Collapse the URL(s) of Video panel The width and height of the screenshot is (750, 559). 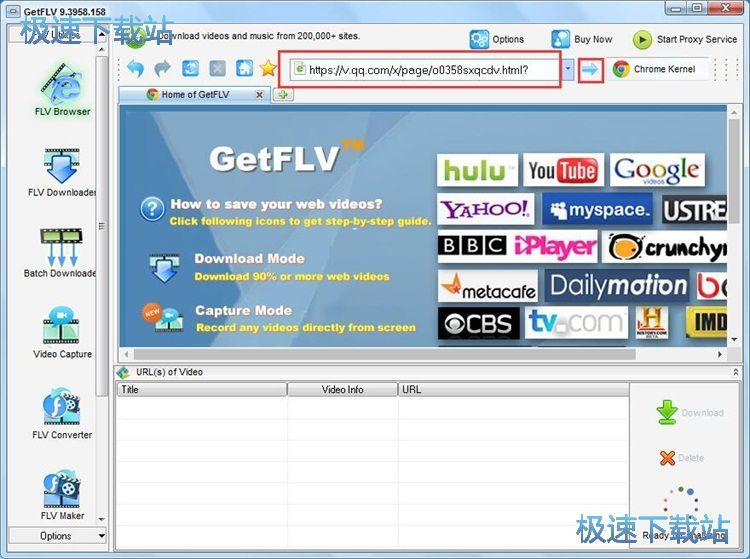(x=736, y=372)
